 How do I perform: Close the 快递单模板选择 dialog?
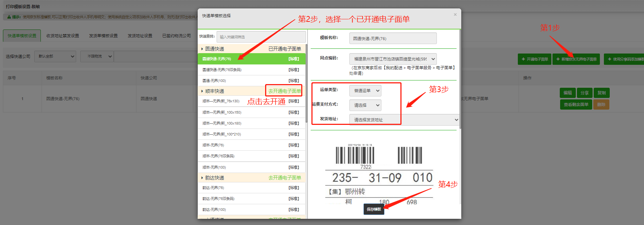click(455, 15)
